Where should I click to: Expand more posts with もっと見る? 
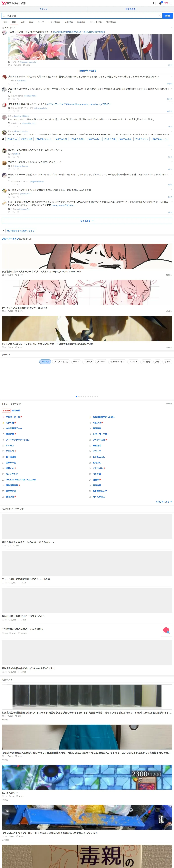coord(87,221)
